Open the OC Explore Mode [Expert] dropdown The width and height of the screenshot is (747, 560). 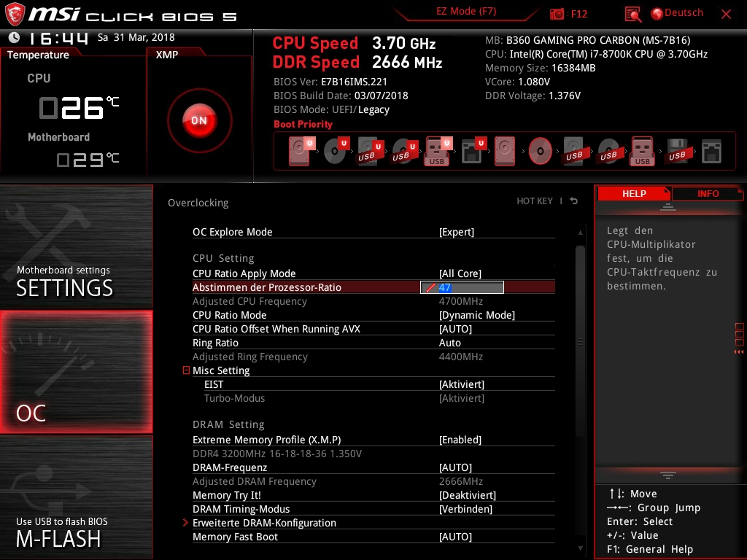pyautogui.click(x=457, y=232)
